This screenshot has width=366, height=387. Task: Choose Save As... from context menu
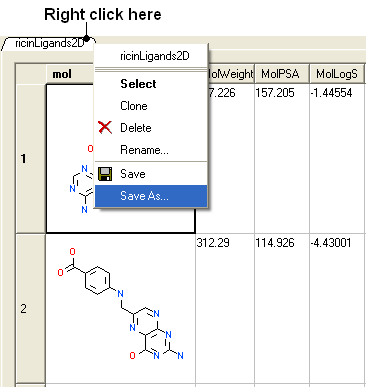(x=151, y=196)
